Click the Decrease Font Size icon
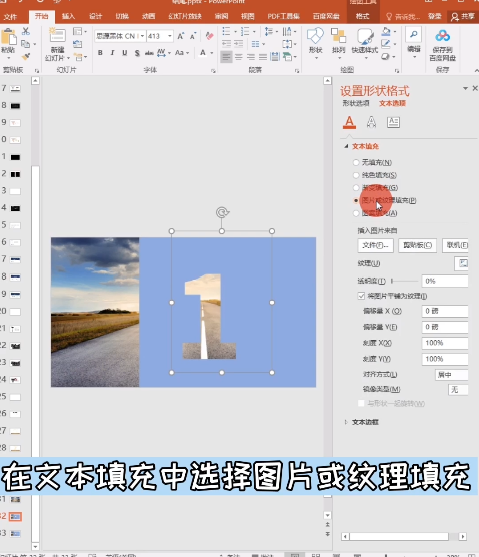The width and height of the screenshot is (479, 557). 193,36
